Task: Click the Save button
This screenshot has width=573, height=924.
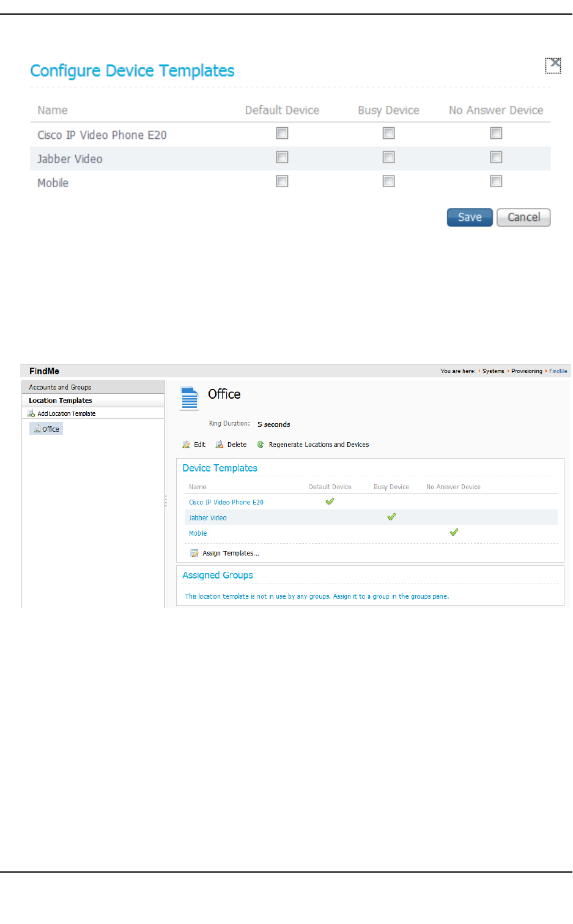Action: (470, 217)
